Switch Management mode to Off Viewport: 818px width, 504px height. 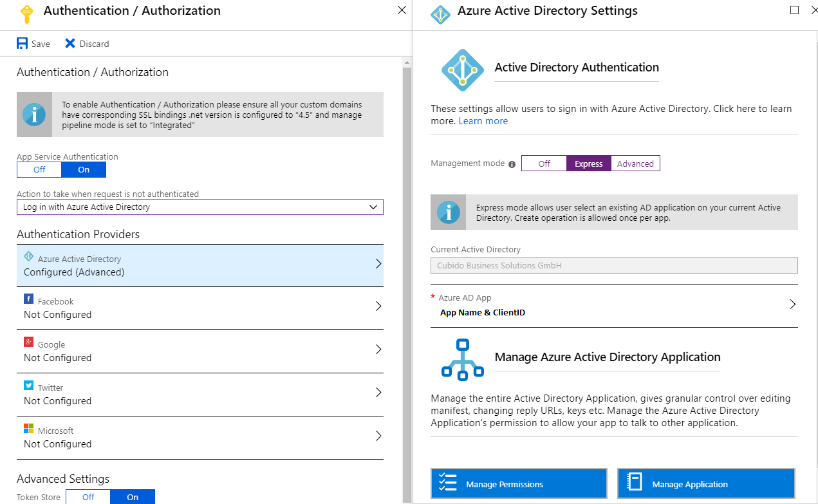(544, 163)
